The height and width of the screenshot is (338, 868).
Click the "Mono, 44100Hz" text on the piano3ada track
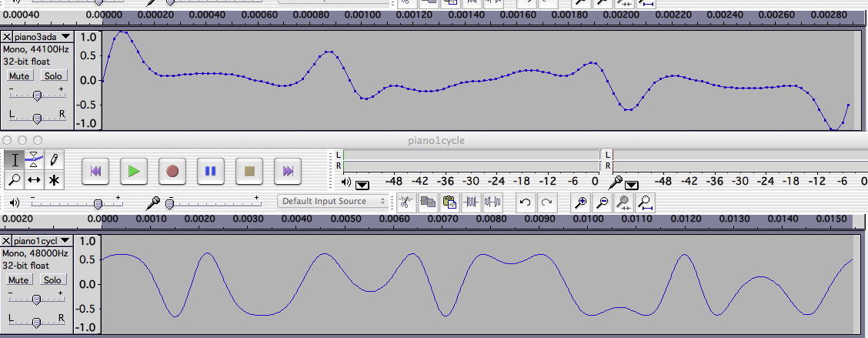(35, 49)
